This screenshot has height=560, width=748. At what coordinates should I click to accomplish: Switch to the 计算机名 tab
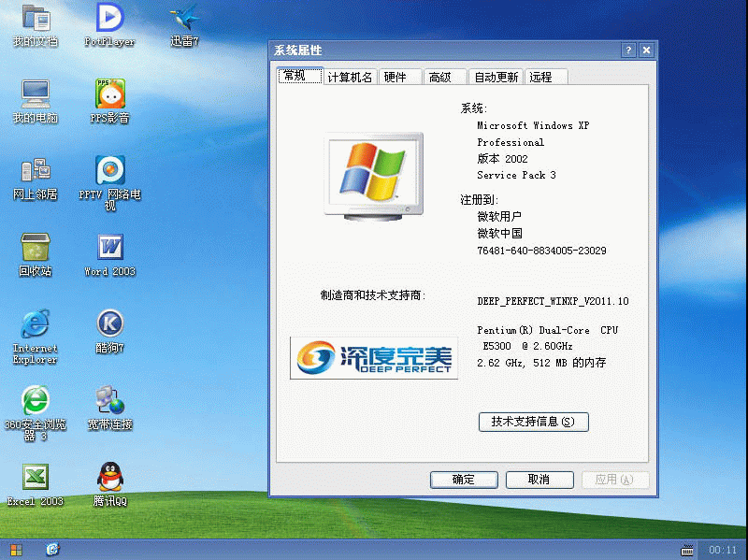point(350,78)
